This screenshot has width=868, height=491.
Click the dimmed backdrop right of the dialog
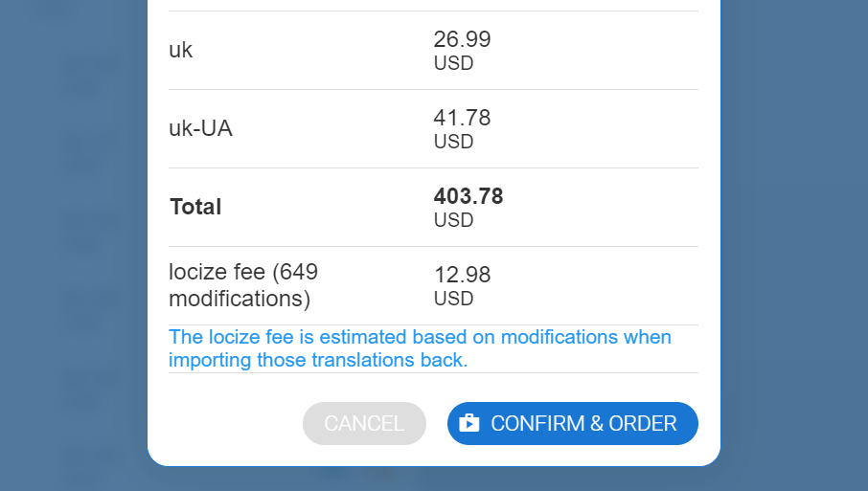click(x=795, y=239)
